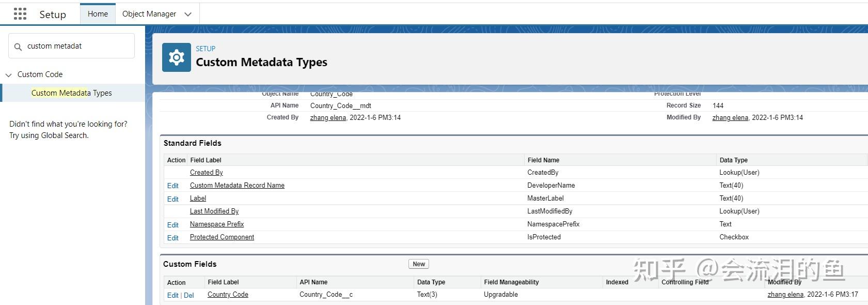The image size is (868, 305).
Task: Delete the Country Code custom field
Action: coord(189,295)
